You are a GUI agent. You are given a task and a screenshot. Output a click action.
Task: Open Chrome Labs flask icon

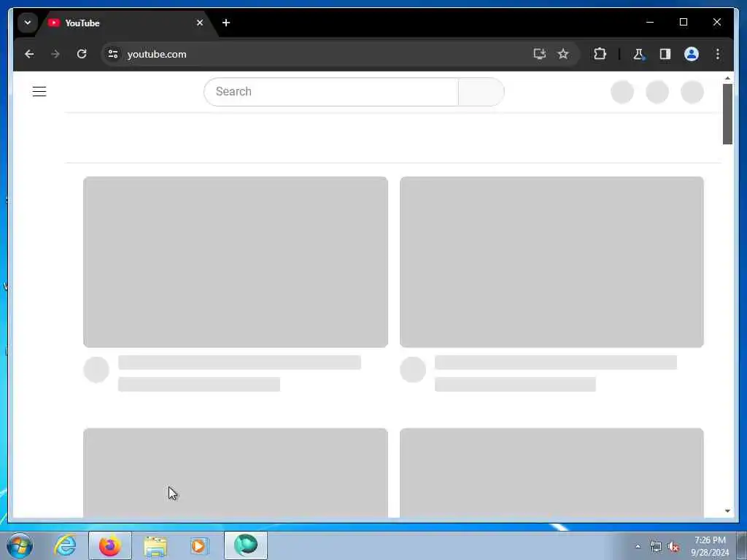click(639, 54)
